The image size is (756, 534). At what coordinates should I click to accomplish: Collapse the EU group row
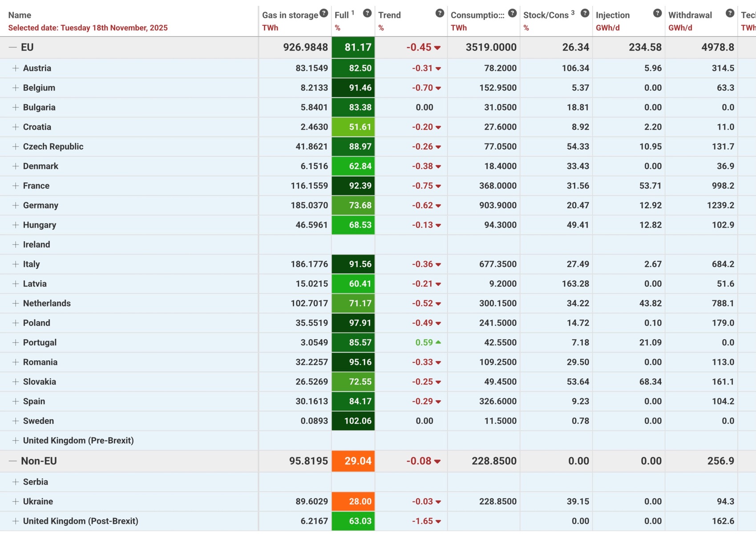click(x=13, y=47)
